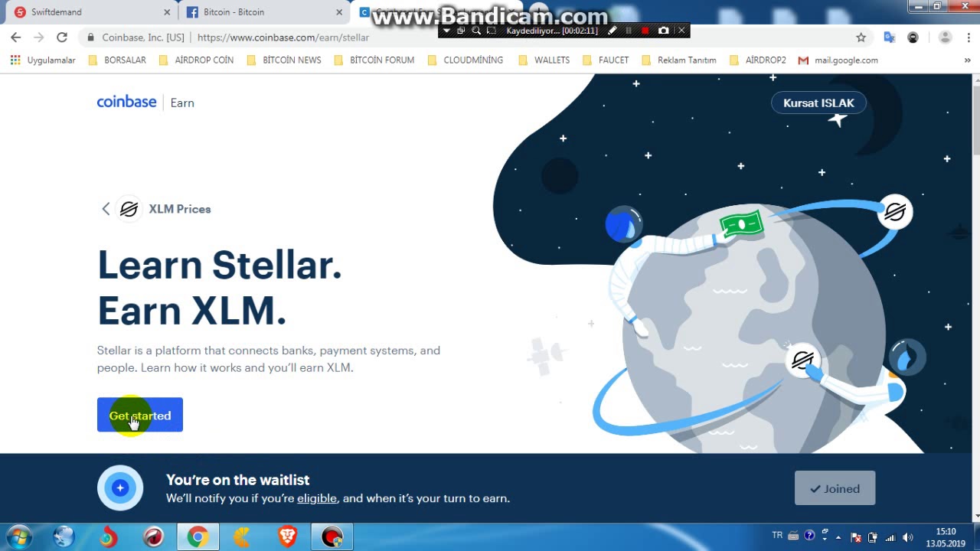Image resolution: width=980 pixels, height=551 pixels.
Task: Reload the Coinbase Earn page
Action: pos(62,37)
